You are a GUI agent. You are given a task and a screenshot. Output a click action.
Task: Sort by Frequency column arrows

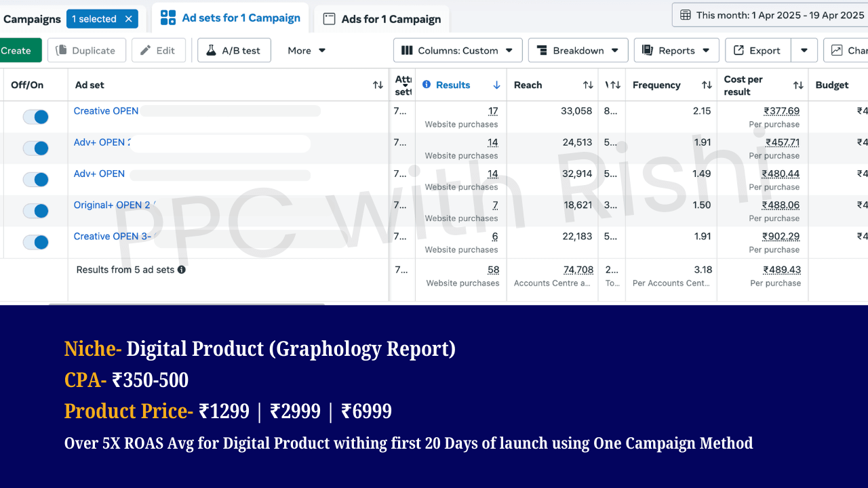click(707, 85)
